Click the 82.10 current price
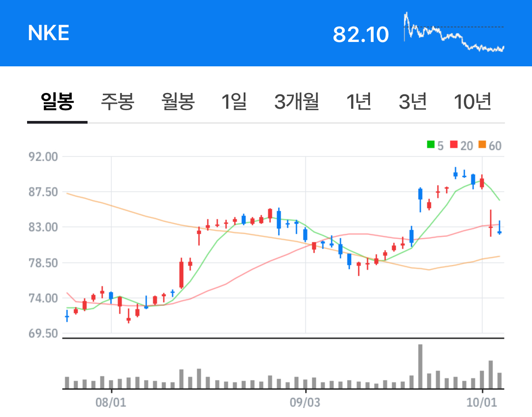The height and width of the screenshot is (417, 532). click(x=361, y=35)
